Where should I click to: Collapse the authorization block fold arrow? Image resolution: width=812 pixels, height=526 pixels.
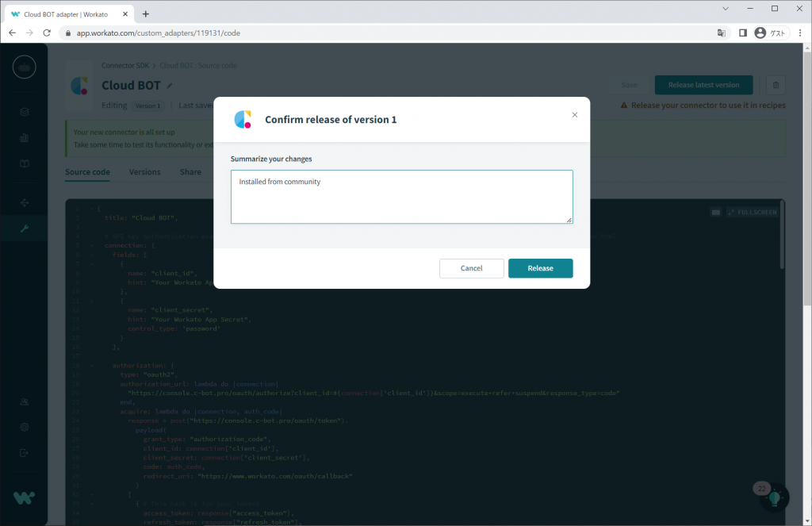[x=92, y=366]
